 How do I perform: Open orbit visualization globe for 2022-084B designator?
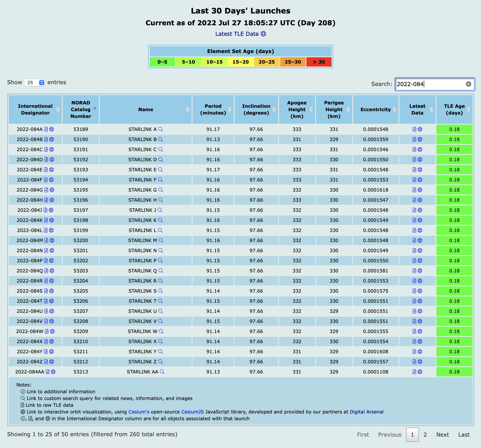click(52, 139)
